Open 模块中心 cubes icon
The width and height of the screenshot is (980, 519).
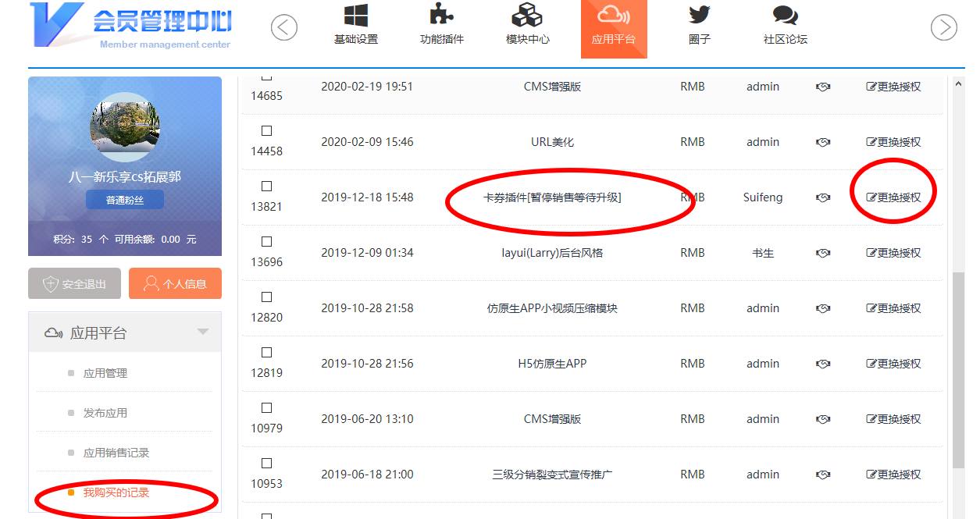pos(527,16)
